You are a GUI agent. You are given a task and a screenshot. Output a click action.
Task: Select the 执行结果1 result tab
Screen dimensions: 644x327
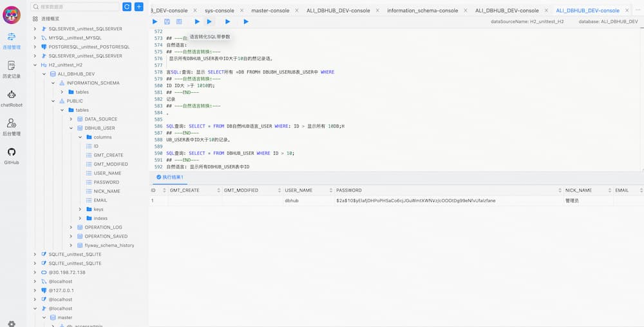[x=169, y=177]
